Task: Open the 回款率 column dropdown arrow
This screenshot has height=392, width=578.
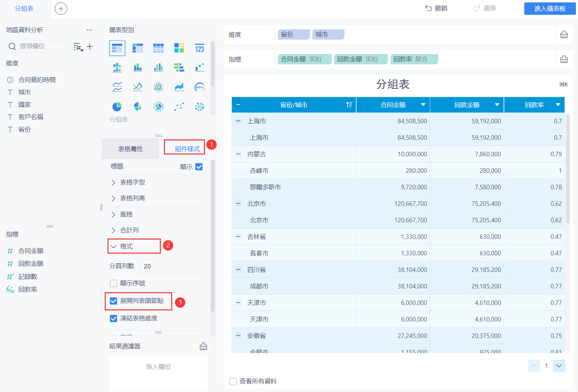Action: point(558,105)
